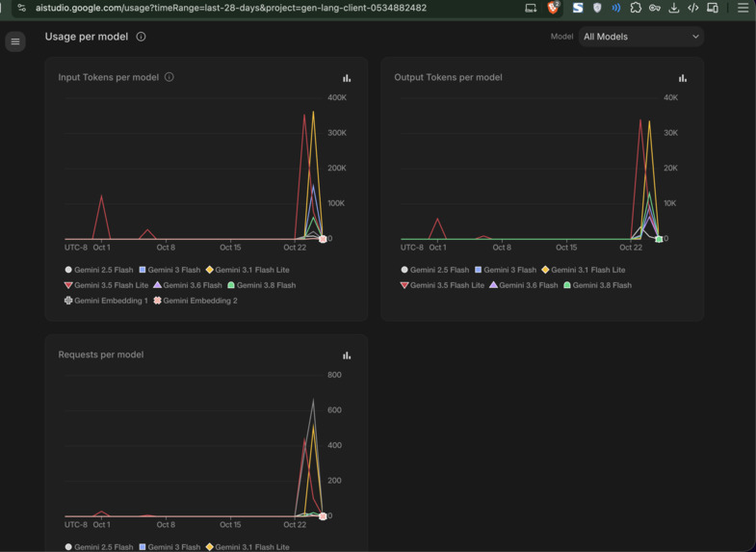Toggle Gemini 3.6 Flash in Output Tokens legend
Image resolution: width=756 pixels, height=552 pixels.
click(x=524, y=285)
